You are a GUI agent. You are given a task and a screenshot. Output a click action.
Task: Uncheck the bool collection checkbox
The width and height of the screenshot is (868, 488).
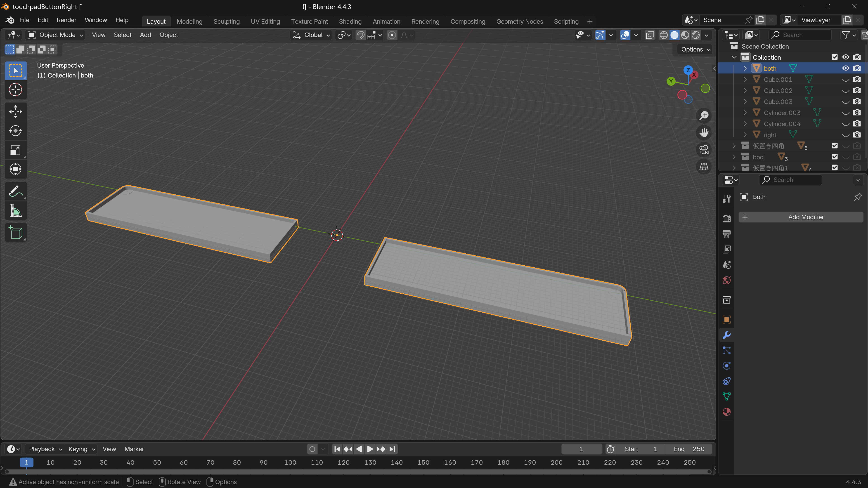click(834, 157)
